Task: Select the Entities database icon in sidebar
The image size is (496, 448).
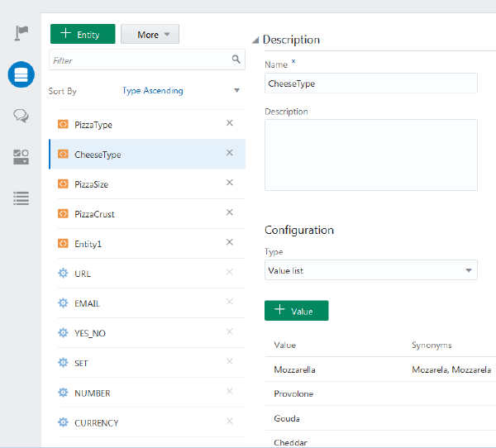Action: [x=21, y=74]
